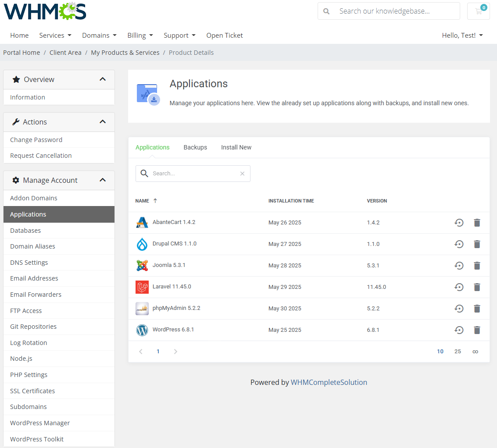Click the trash icon for Joomla 5.3.1
The width and height of the screenshot is (497, 448).
(477, 266)
